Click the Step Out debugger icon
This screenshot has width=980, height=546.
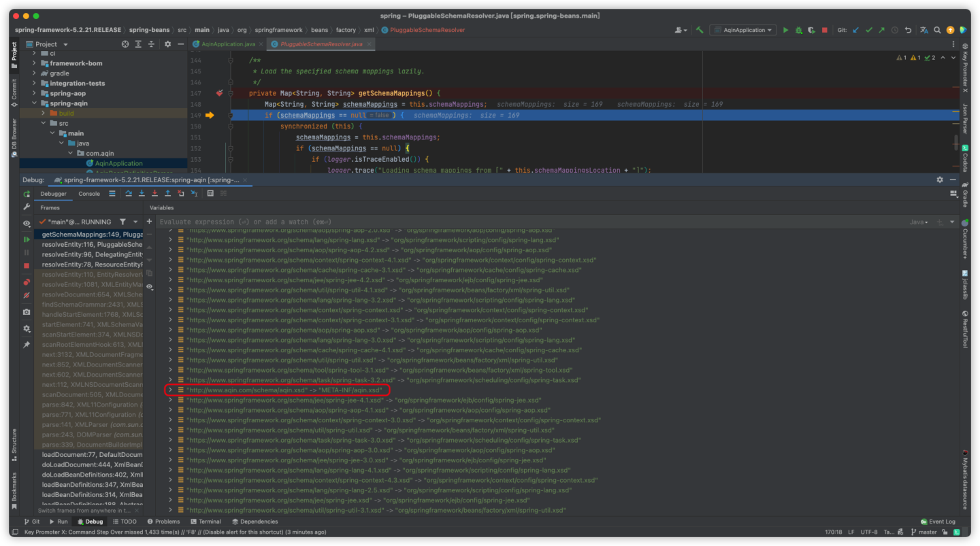[167, 193]
